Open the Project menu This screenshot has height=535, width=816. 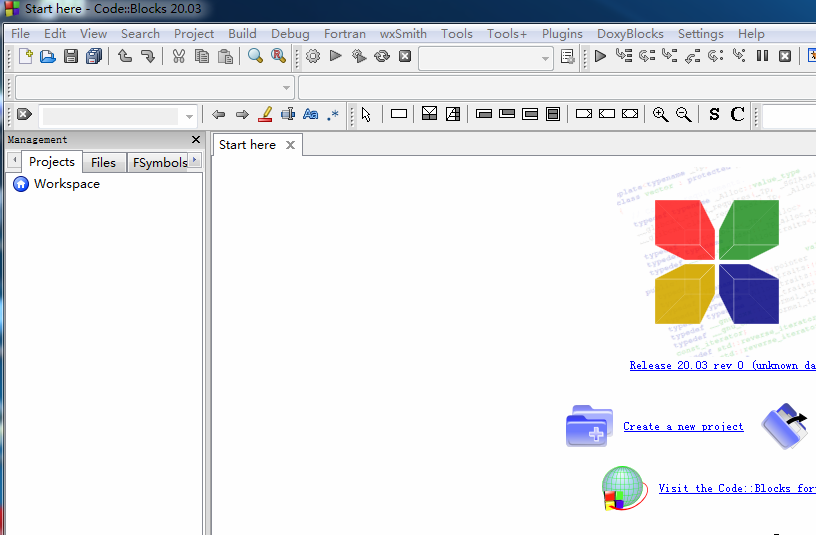click(x=194, y=34)
